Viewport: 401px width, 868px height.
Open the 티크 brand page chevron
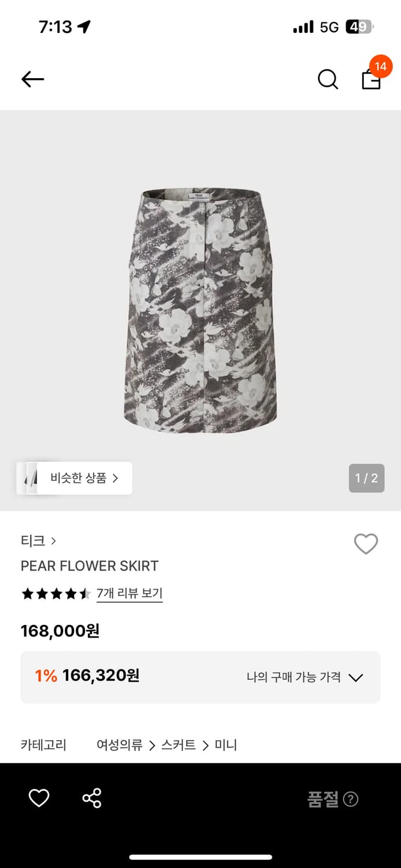coord(53,541)
